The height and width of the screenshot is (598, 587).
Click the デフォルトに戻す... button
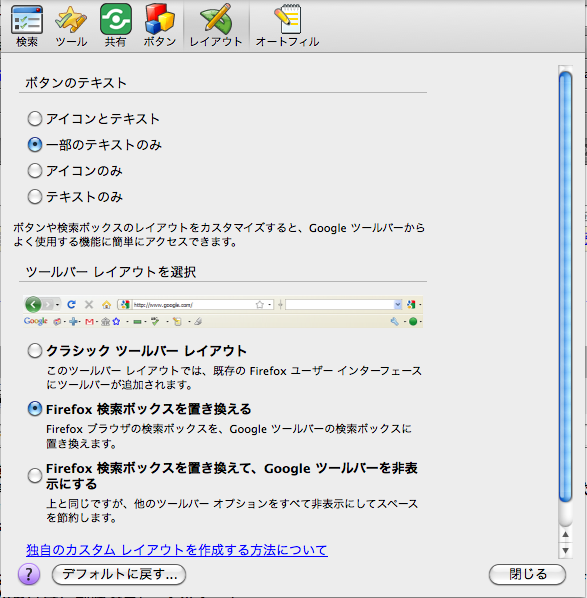pyautogui.click(x=119, y=574)
